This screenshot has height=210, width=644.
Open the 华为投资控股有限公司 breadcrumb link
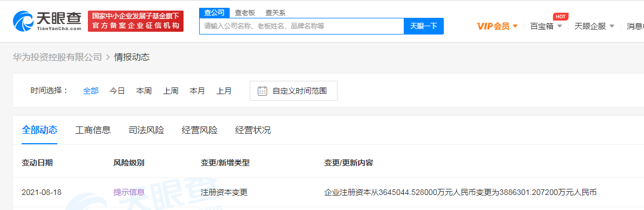point(57,57)
